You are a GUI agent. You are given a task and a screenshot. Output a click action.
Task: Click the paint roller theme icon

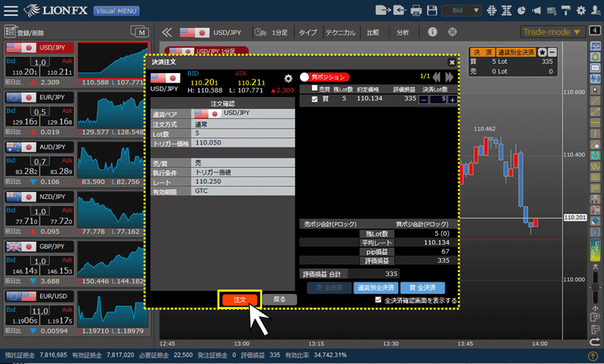pyautogui.click(x=566, y=10)
